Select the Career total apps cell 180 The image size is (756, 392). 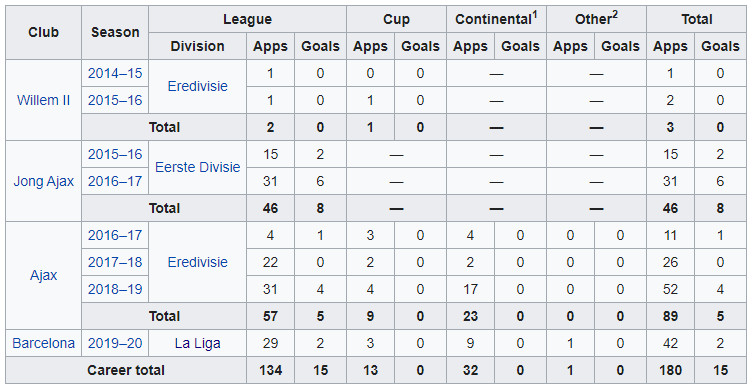pyautogui.click(x=670, y=370)
